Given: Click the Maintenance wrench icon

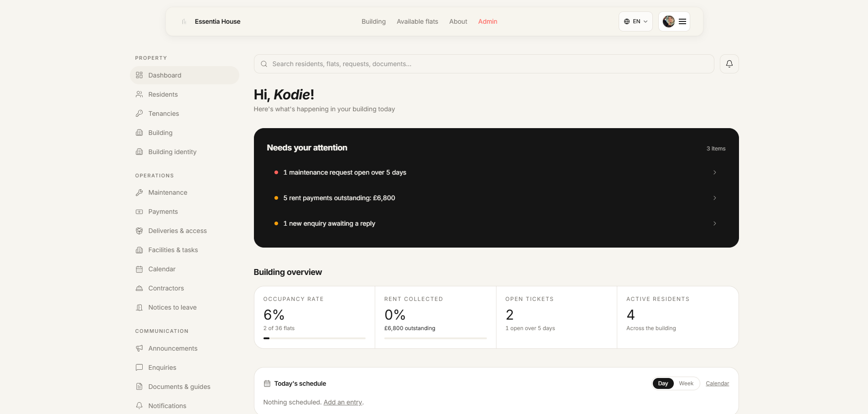Looking at the screenshot, I should [x=139, y=192].
